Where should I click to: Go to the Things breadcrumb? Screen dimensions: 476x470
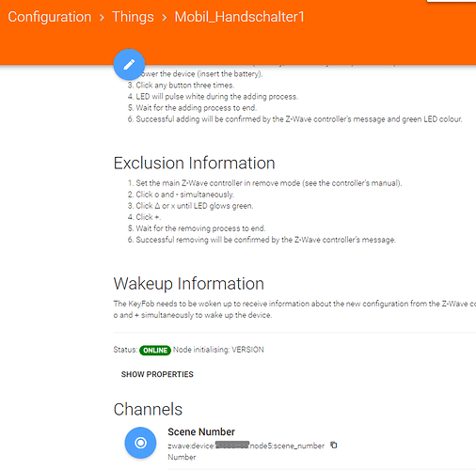[133, 17]
